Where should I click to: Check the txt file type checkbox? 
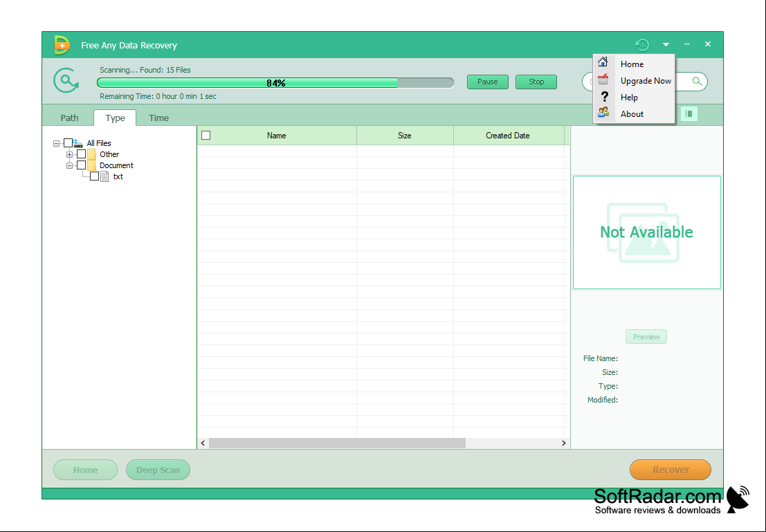pos(94,177)
